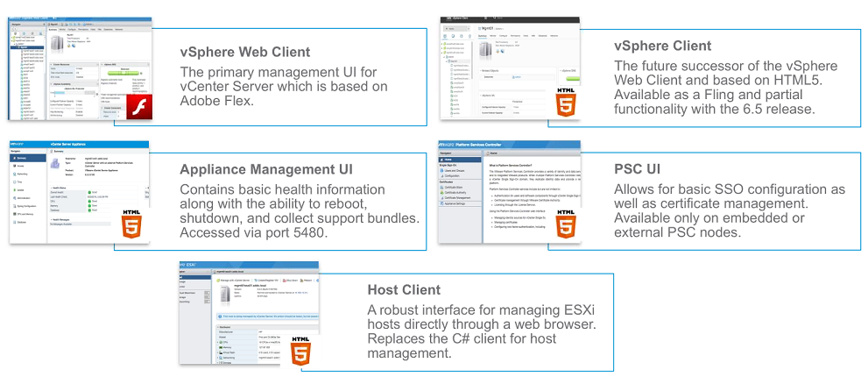The height and width of the screenshot is (377, 868).
Task: Click the 'Adobe Flex.' text
Action: [x=216, y=102]
